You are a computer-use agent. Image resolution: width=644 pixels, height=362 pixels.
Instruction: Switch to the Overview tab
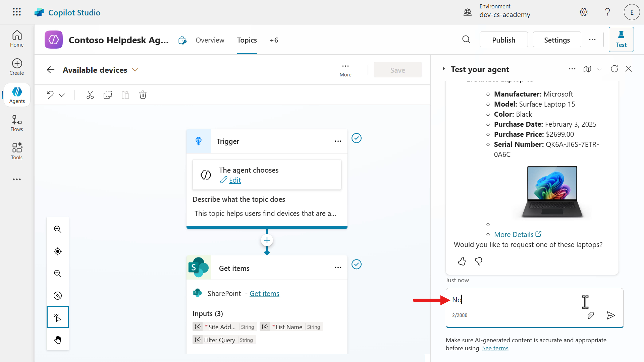(210, 40)
